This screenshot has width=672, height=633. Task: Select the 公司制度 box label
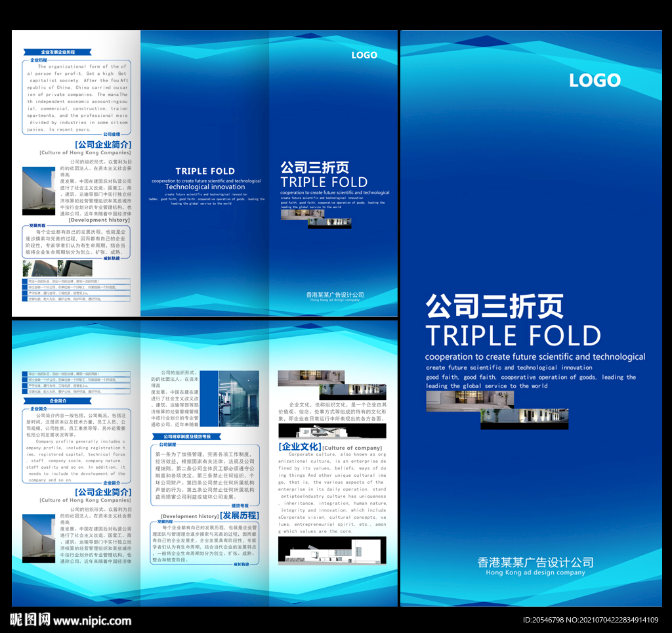click(167, 445)
